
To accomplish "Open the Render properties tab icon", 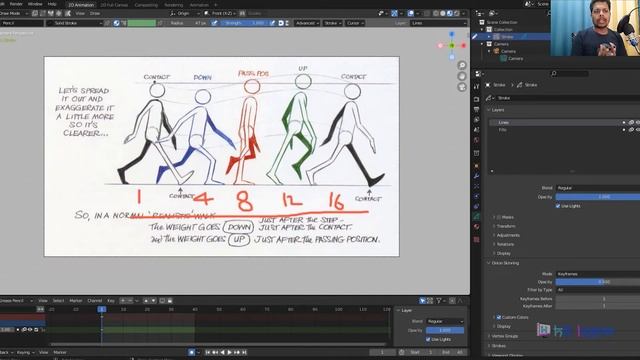I will (x=476, y=99).
